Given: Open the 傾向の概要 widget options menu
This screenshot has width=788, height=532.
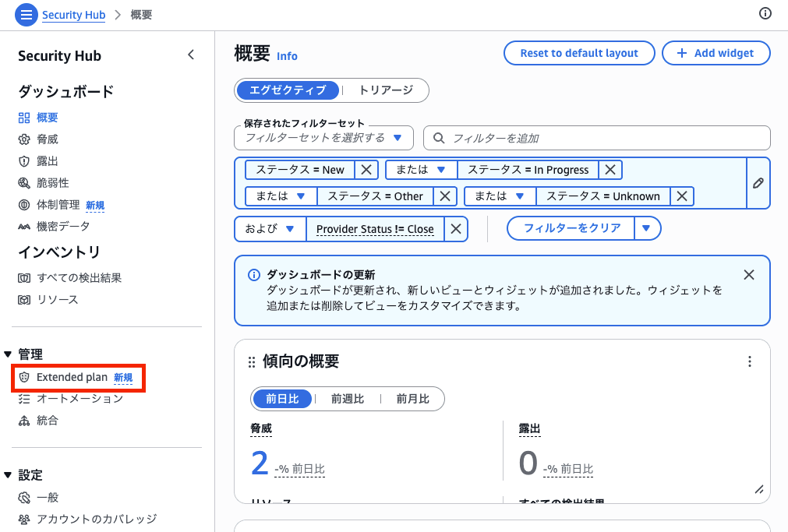Looking at the screenshot, I should [749, 361].
